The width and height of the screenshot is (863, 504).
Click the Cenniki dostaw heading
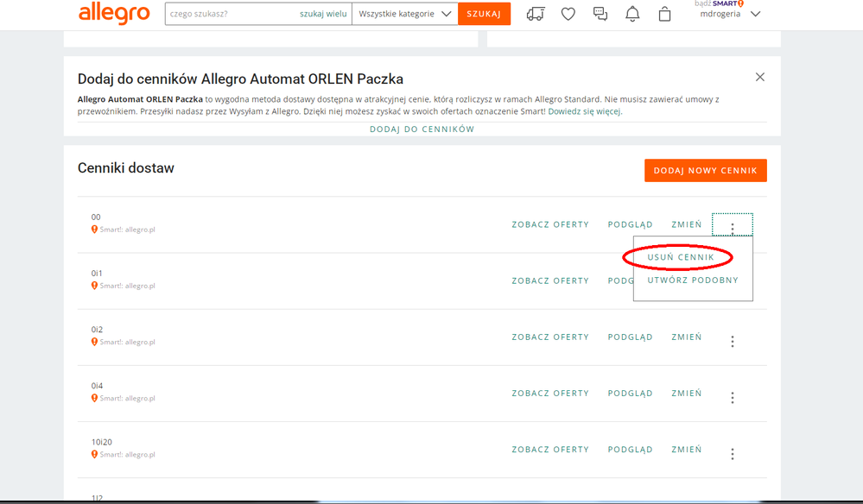[x=125, y=168]
